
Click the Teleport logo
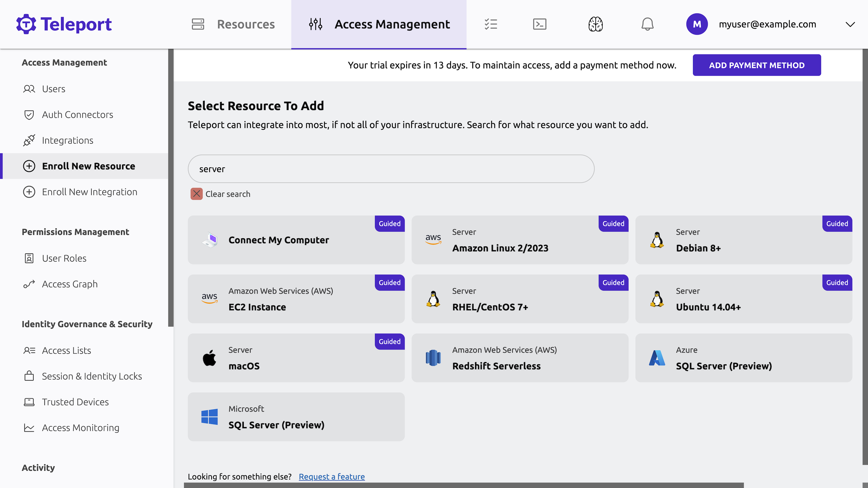coord(64,24)
